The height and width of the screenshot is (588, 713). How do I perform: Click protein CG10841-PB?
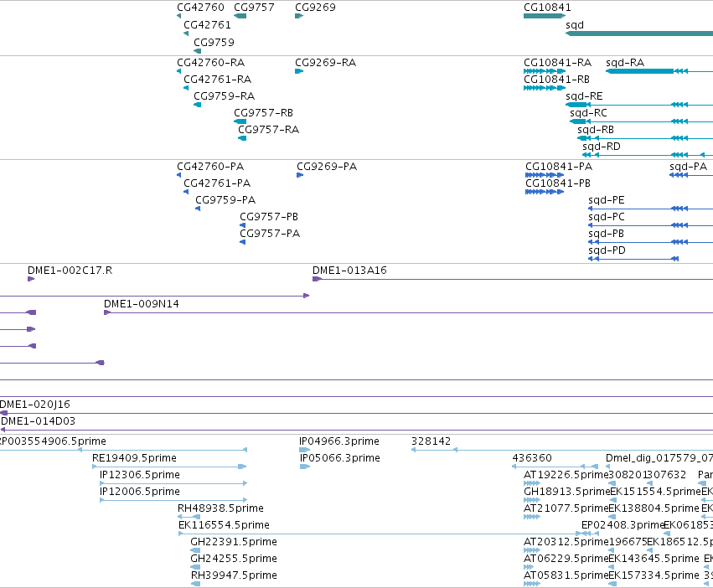tap(558, 183)
